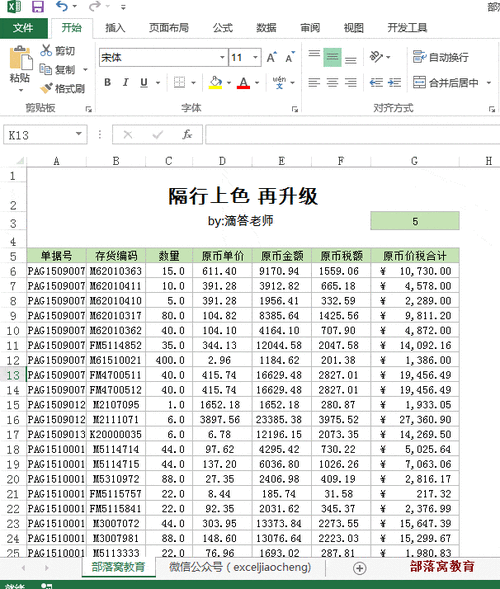
Task: Toggle underline formatting U
Action: 144,82
